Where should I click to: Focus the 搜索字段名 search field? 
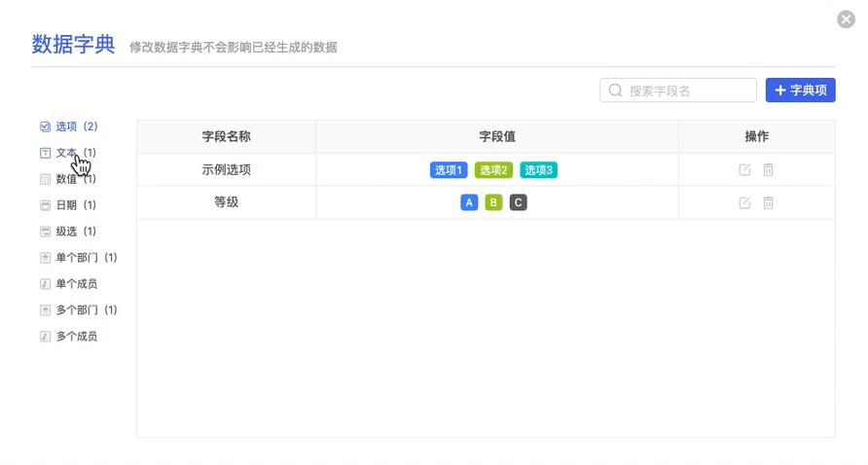coord(686,90)
